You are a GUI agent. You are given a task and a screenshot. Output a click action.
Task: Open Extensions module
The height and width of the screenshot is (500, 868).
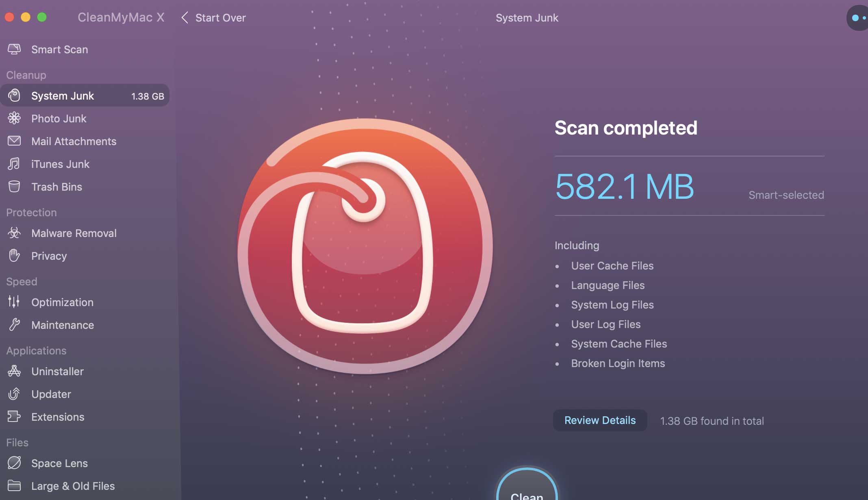point(58,417)
